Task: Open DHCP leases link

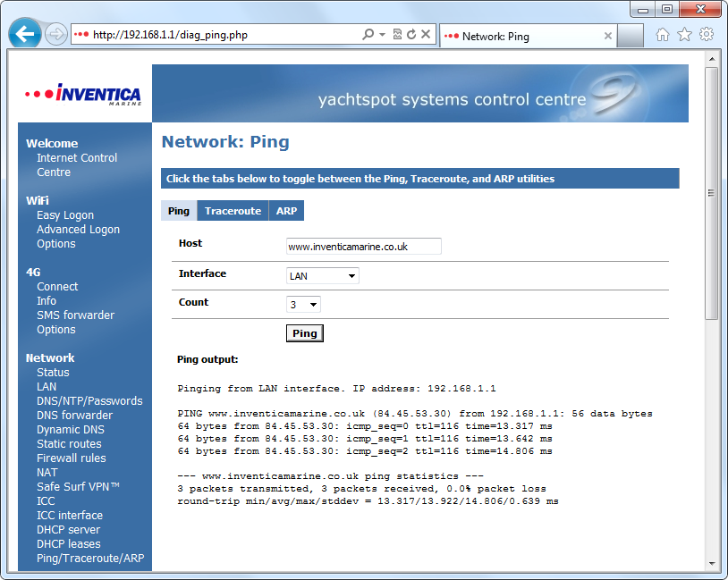Action: [x=69, y=544]
